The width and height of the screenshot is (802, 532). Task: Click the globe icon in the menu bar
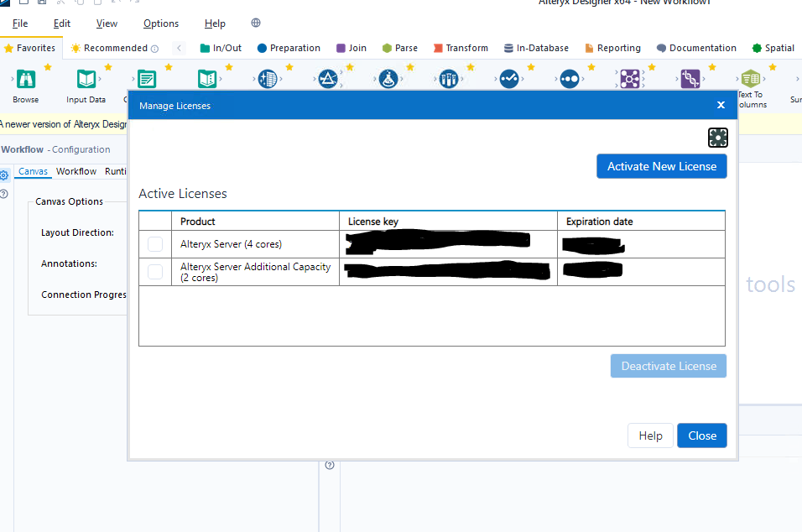pos(255,23)
